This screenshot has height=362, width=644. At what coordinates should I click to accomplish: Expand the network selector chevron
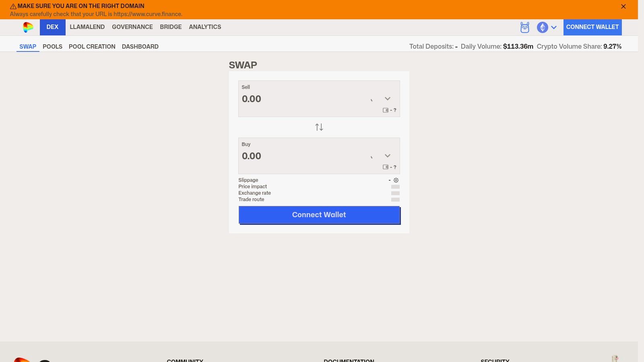tap(554, 27)
